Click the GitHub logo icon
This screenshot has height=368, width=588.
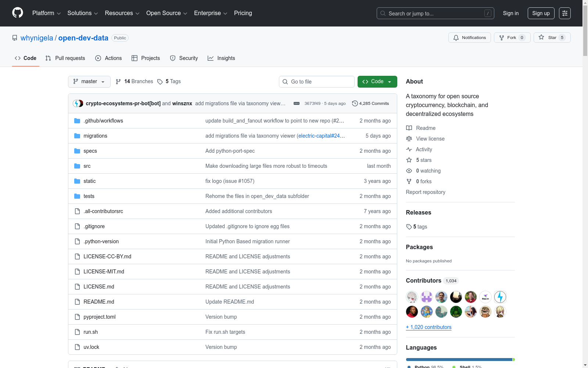coord(18,13)
